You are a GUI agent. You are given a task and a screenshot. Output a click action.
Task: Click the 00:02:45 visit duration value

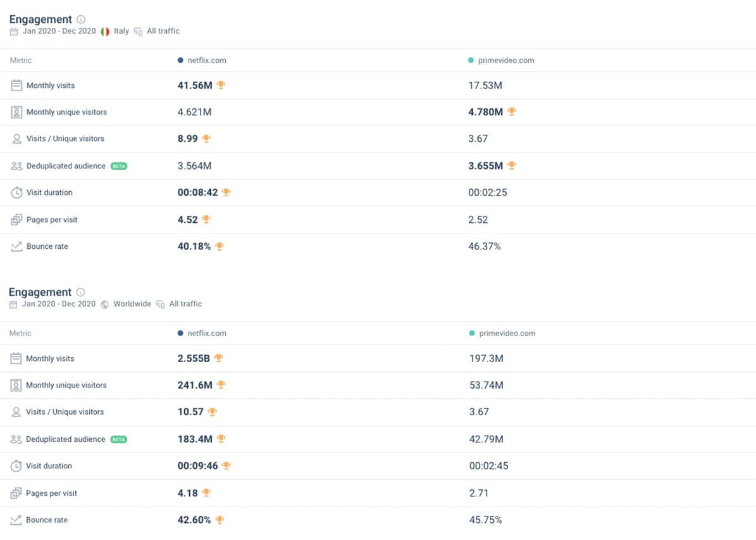489,466
